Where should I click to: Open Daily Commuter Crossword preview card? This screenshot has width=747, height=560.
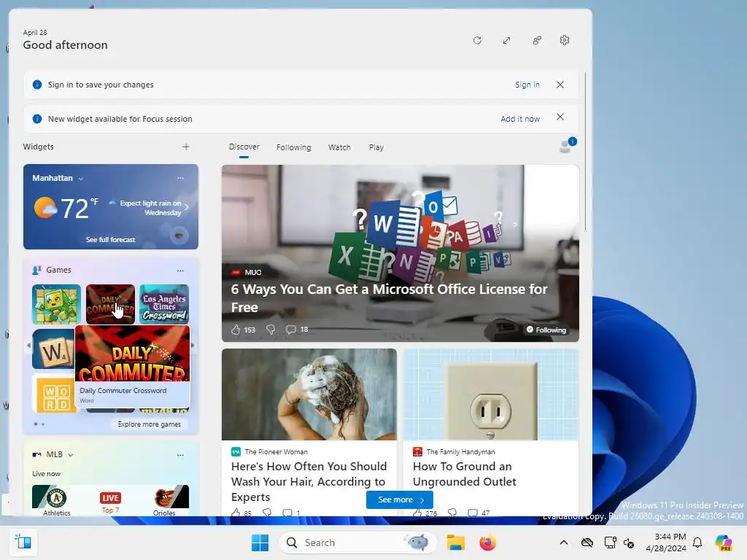tap(133, 367)
